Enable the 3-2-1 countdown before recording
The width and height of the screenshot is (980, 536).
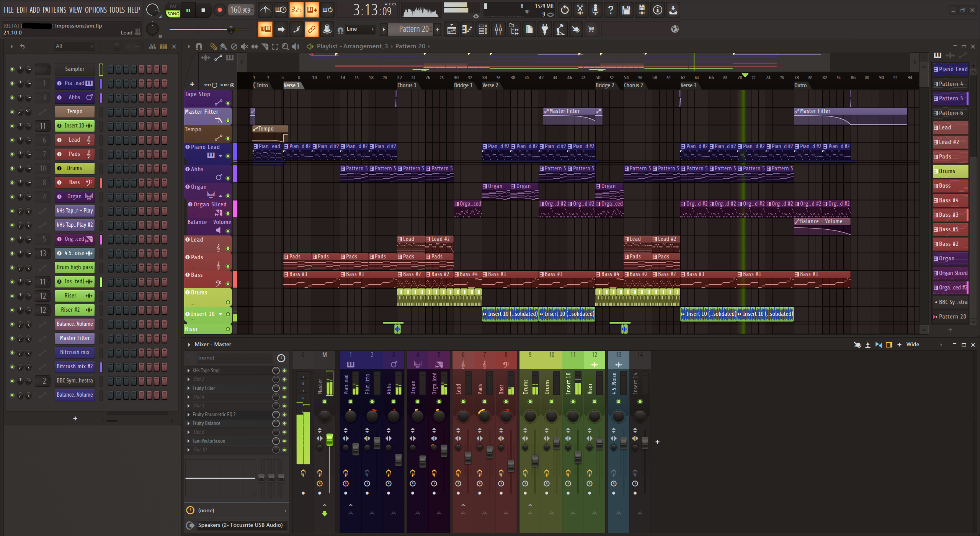[x=296, y=10]
